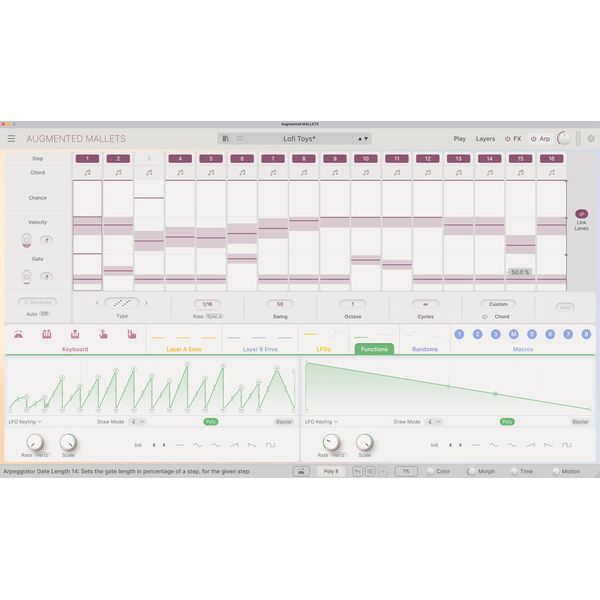Select ramp-down shape in left function panel
The image size is (600, 600).
252,445
